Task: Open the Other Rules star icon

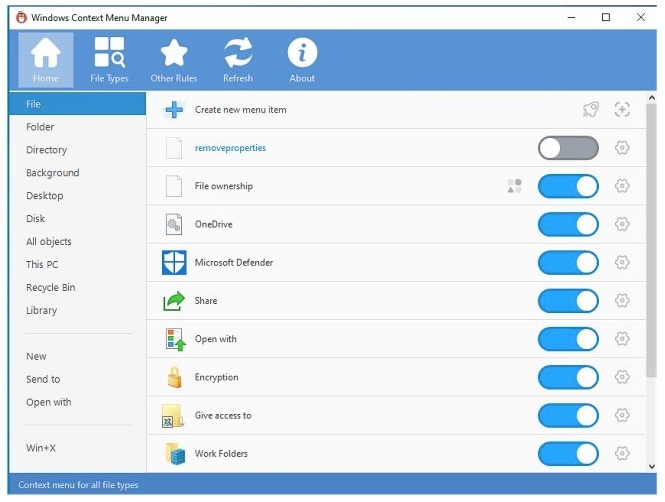Action: (x=174, y=59)
